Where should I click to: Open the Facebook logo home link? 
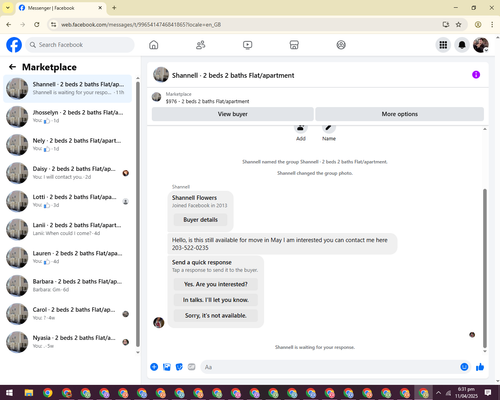click(14, 45)
